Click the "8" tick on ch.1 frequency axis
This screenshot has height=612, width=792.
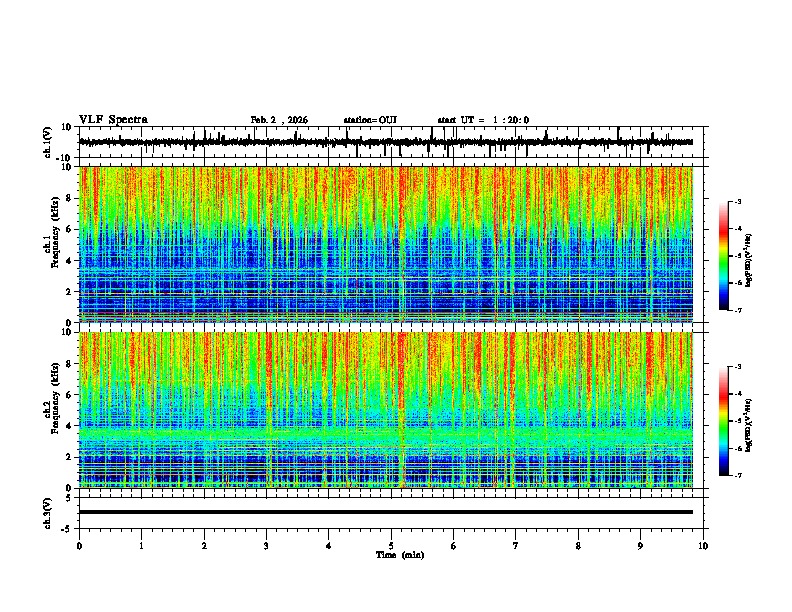coord(69,198)
